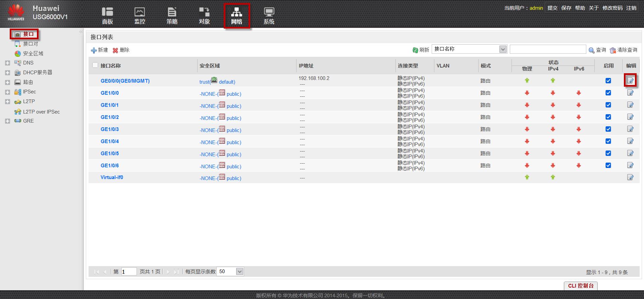This screenshot has height=299, width=644.
Task: Click the search query text field
Action: 548,49
